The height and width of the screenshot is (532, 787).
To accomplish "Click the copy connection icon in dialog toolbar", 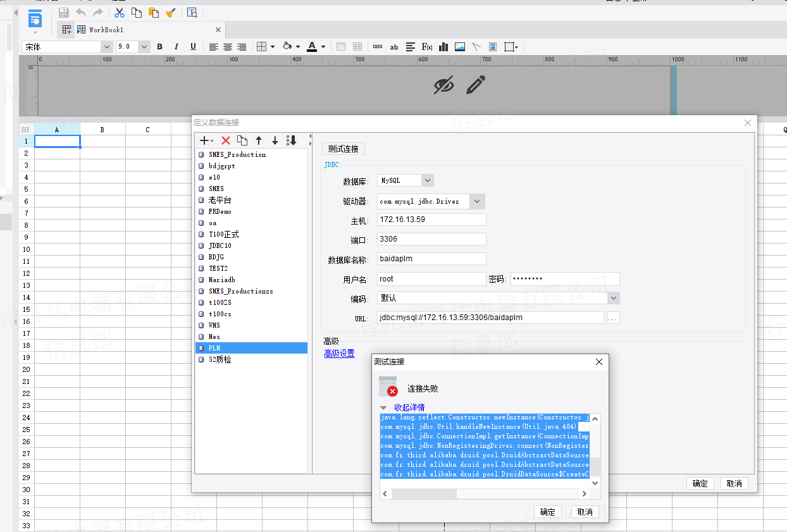I will coord(242,140).
